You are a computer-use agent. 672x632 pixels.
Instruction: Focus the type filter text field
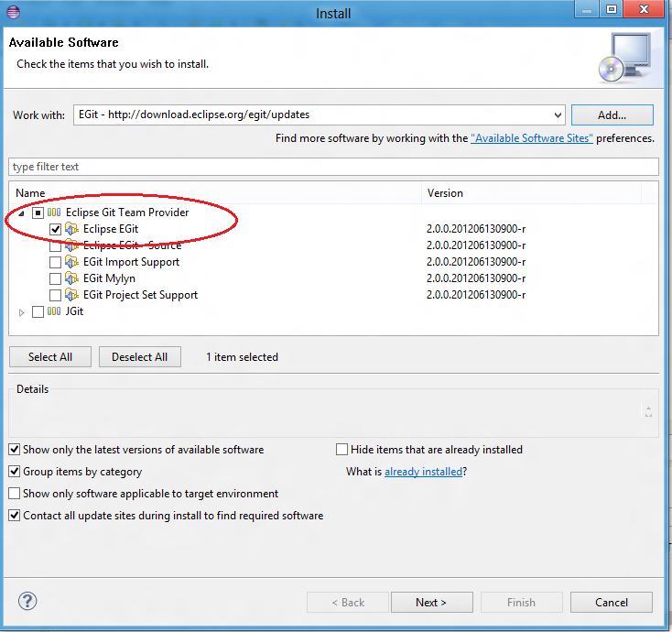coord(333,167)
